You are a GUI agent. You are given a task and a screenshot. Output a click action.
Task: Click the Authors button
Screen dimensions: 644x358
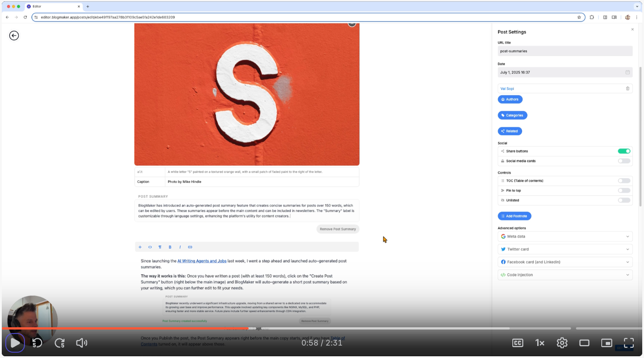tap(510, 99)
